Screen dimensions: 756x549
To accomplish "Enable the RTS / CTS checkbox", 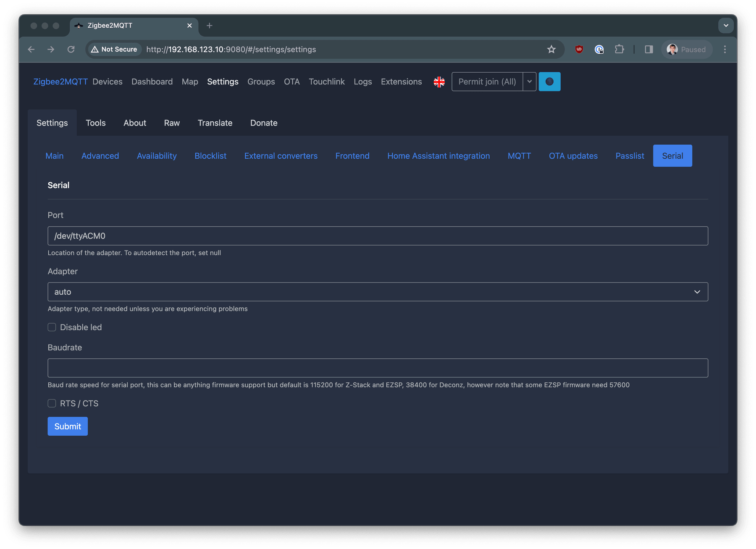I will [x=52, y=403].
